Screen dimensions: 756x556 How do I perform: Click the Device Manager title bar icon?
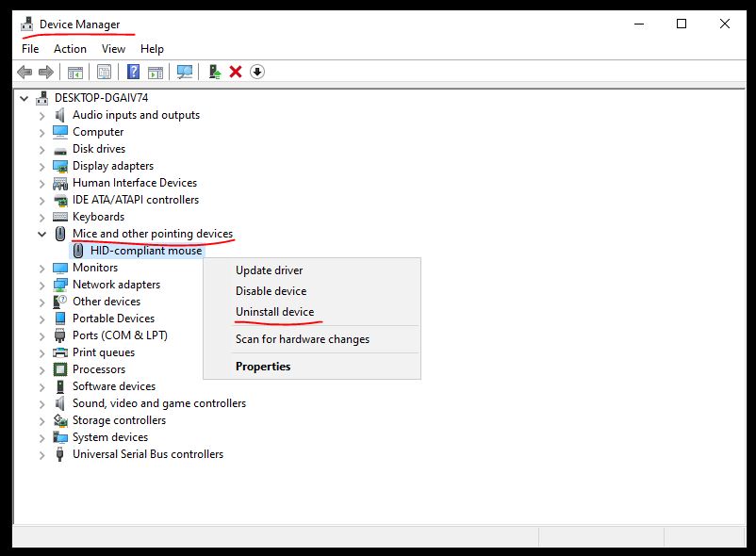tap(27, 25)
